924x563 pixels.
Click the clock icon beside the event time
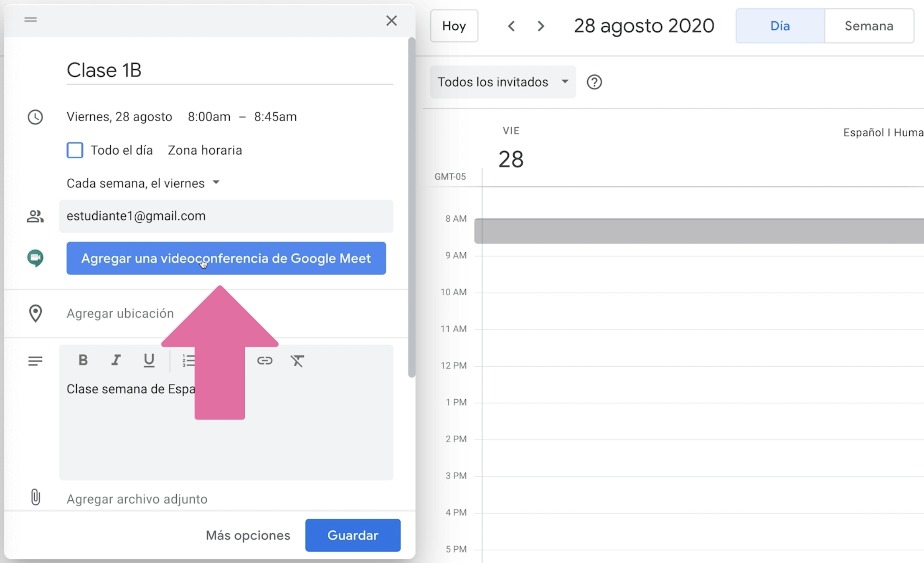pos(35,117)
